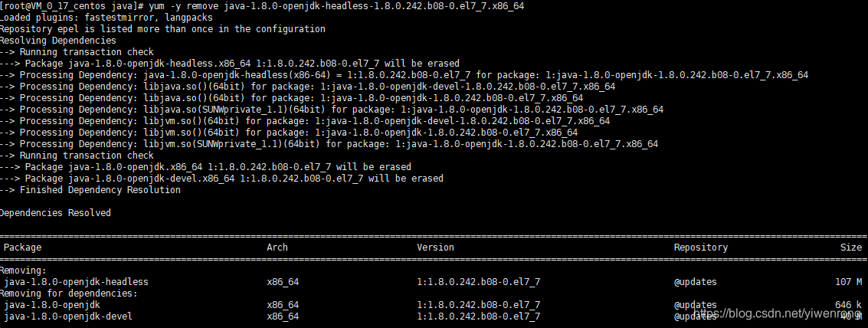Click the java-1.8.0-openjdk-headless package name in the table

click(x=77, y=282)
